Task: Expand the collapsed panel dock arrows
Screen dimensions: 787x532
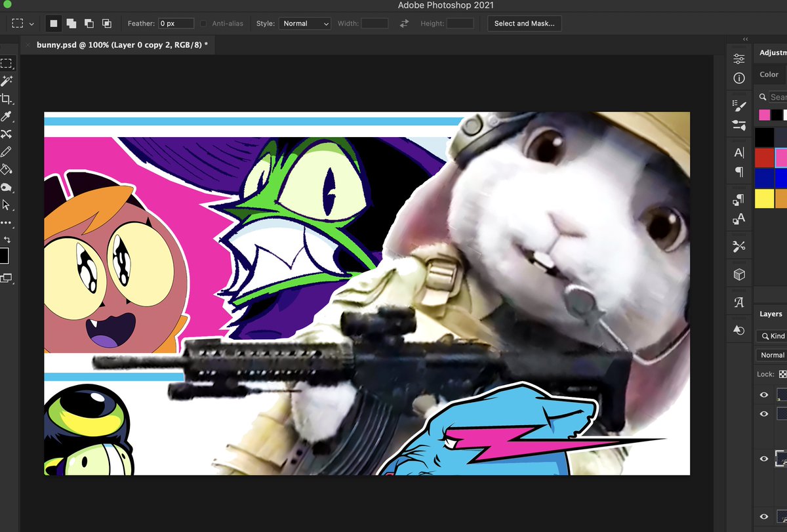Action: pyautogui.click(x=746, y=39)
